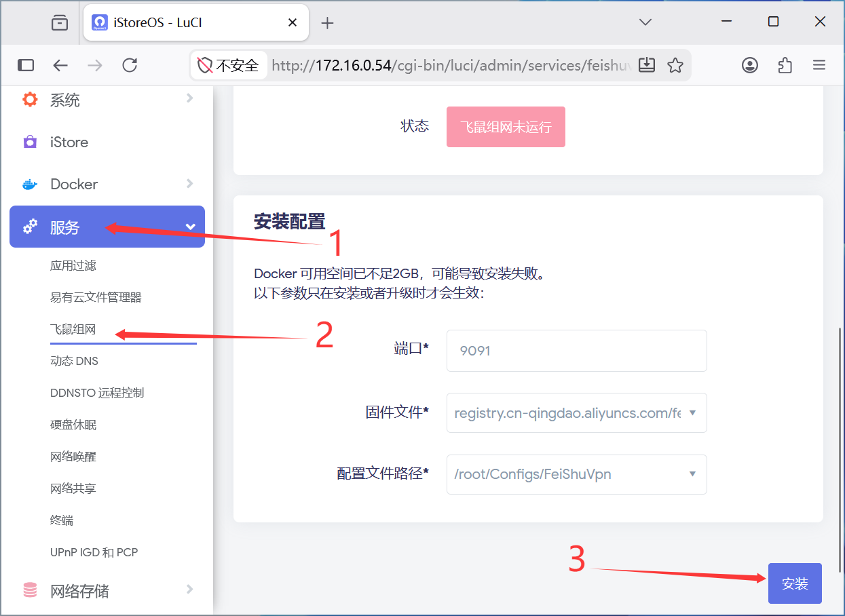Minimize the browser window
Viewport: 845px width, 616px height.
point(727,22)
